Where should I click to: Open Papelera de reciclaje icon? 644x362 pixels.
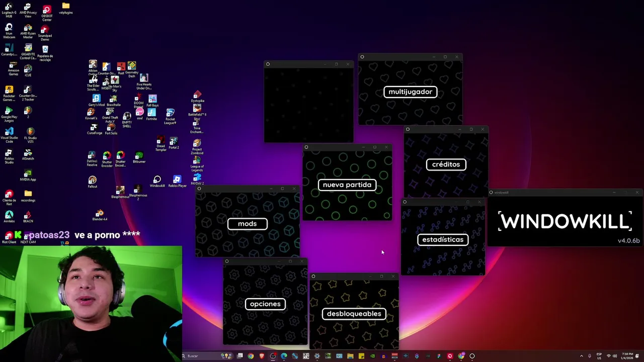[x=45, y=53]
